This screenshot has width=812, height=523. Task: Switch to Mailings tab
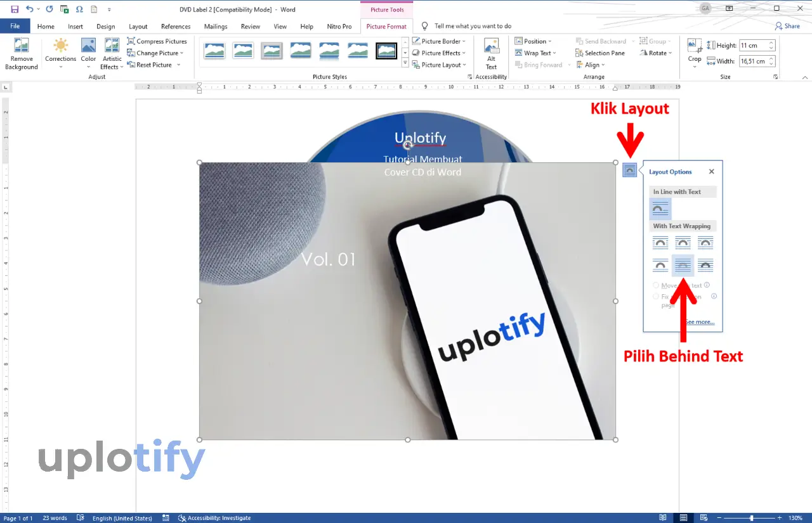click(x=216, y=27)
